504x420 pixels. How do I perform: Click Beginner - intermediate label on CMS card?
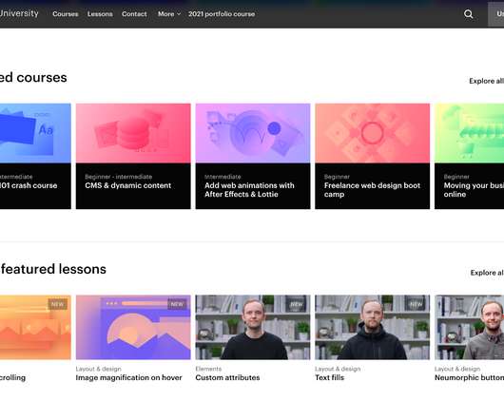click(119, 177)
